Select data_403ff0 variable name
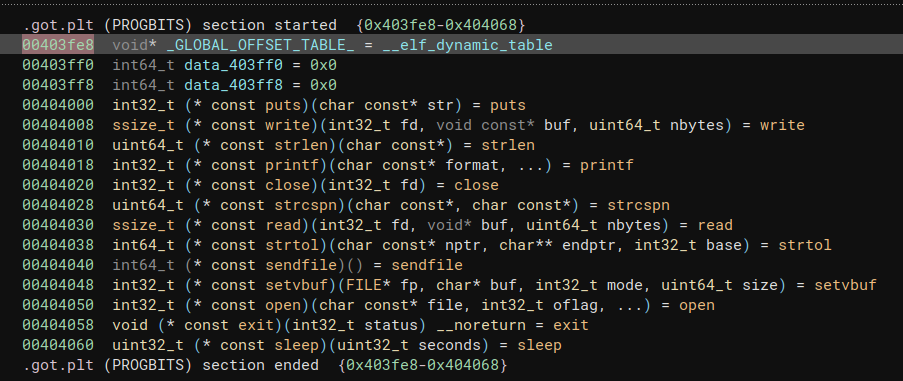 (x=233, y=65)
